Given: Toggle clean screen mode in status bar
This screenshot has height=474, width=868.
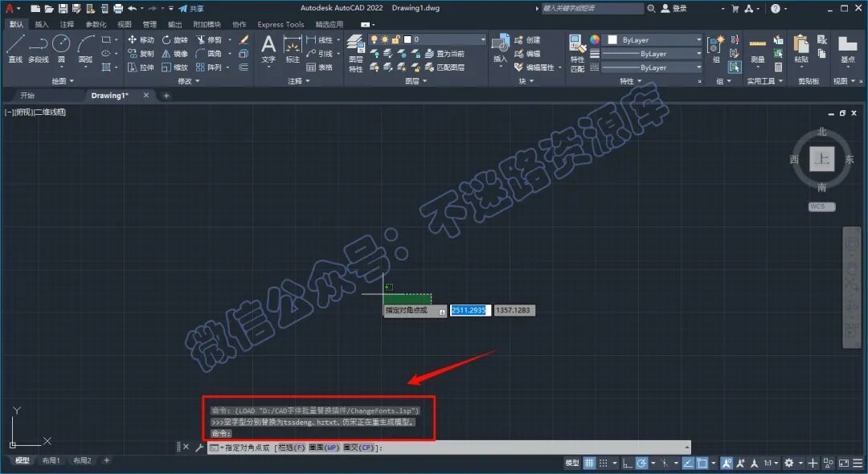Looking at the screenshot, I should tap(844, 463).
